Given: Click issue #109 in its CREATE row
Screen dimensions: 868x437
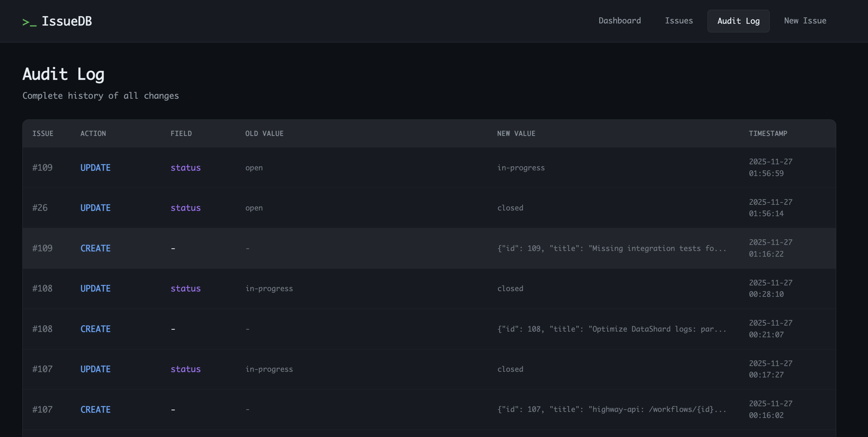Looking at the screenshot, I should 42,248.
